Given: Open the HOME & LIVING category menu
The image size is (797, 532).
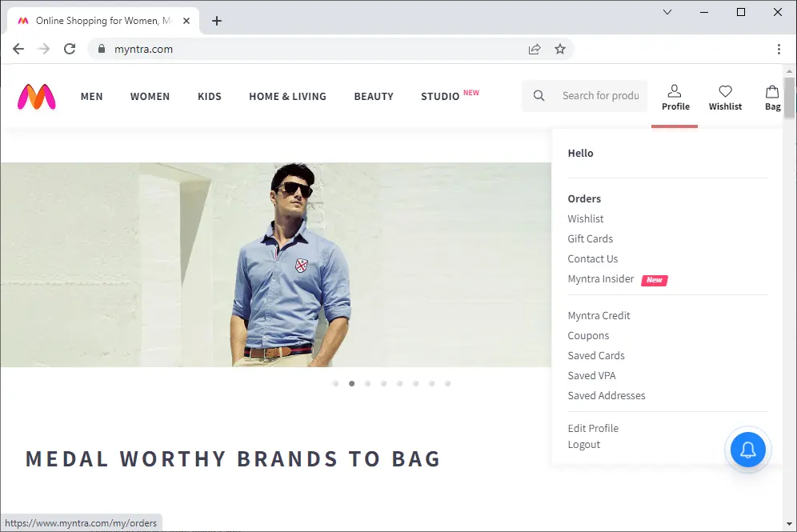Looking at the screenshot, I should pyautogui.click(x=288, y=97).
